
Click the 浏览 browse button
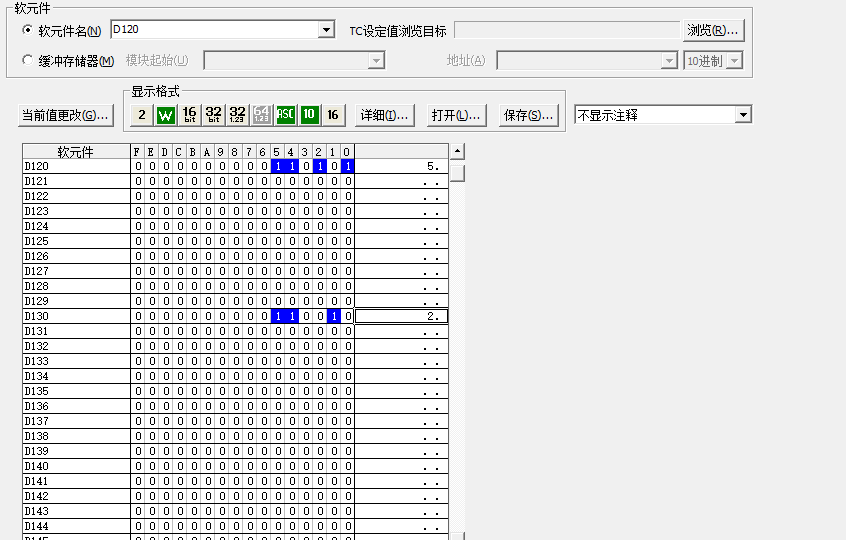[714, 31]
